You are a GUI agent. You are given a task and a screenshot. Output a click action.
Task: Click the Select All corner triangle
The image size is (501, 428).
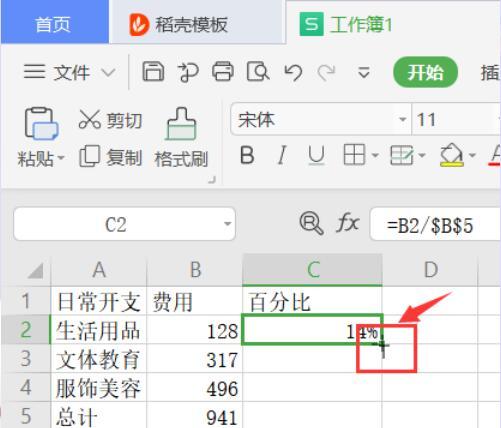pos(35,271)
